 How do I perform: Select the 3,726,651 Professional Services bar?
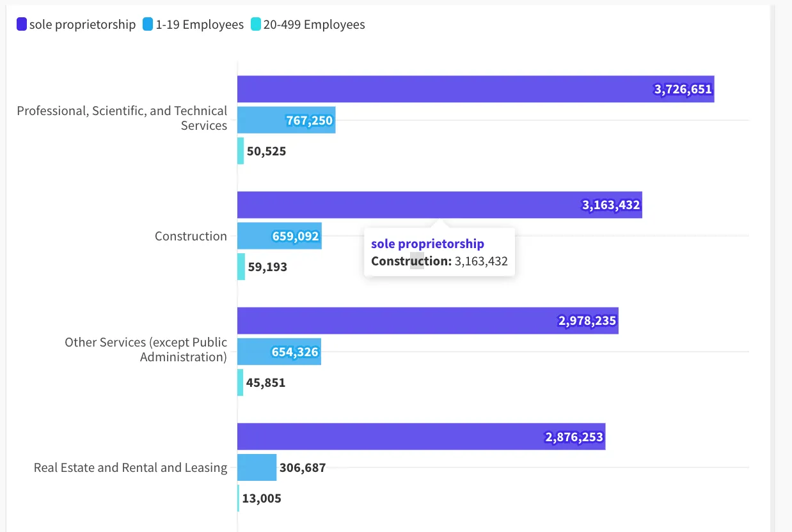click(x=475, y=89)
